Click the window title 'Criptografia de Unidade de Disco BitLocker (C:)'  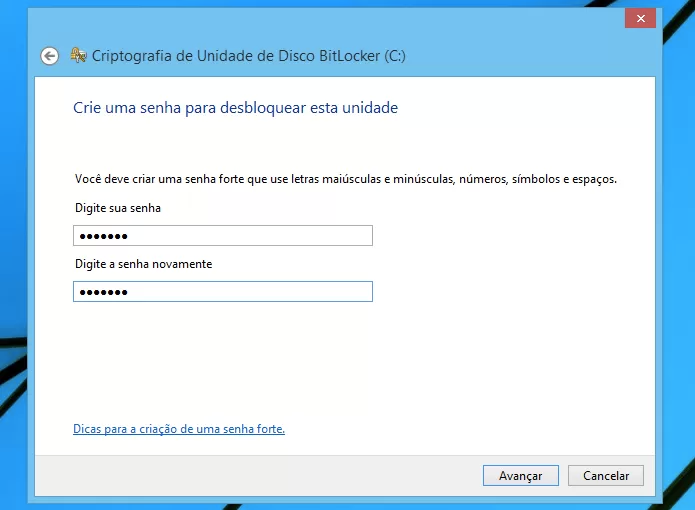(249, 56)
